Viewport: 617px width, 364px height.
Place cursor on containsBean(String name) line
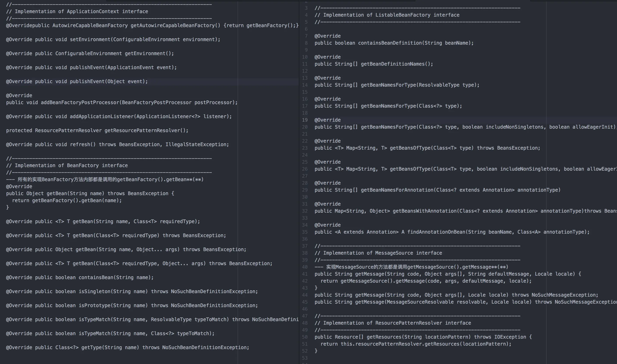coord(80,277)
